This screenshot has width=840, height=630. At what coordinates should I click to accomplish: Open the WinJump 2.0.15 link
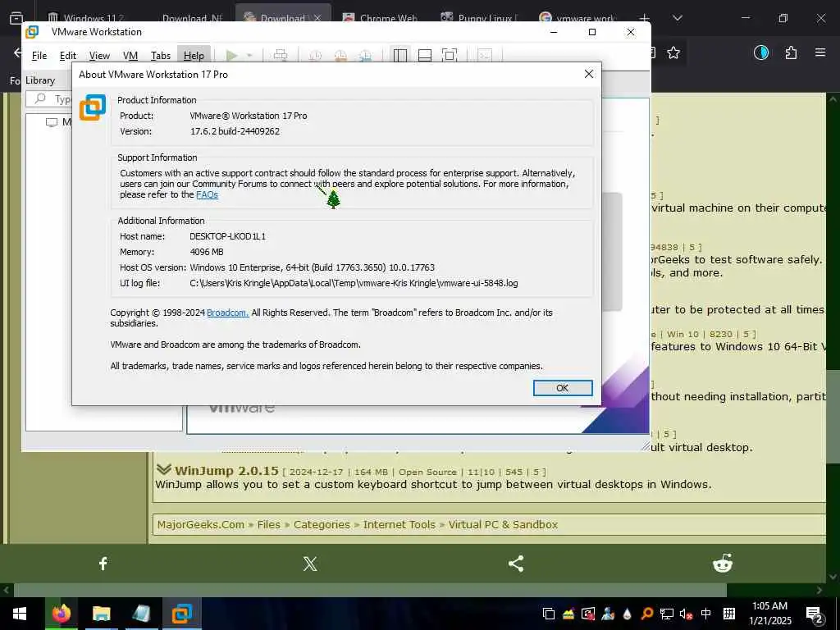click(226, 471)
